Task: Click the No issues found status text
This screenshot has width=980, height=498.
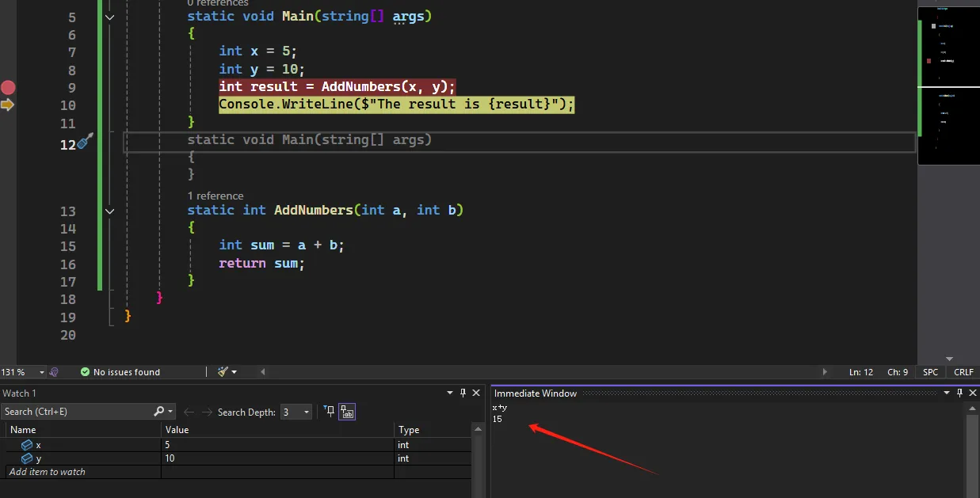Action: tap(127, 372)
